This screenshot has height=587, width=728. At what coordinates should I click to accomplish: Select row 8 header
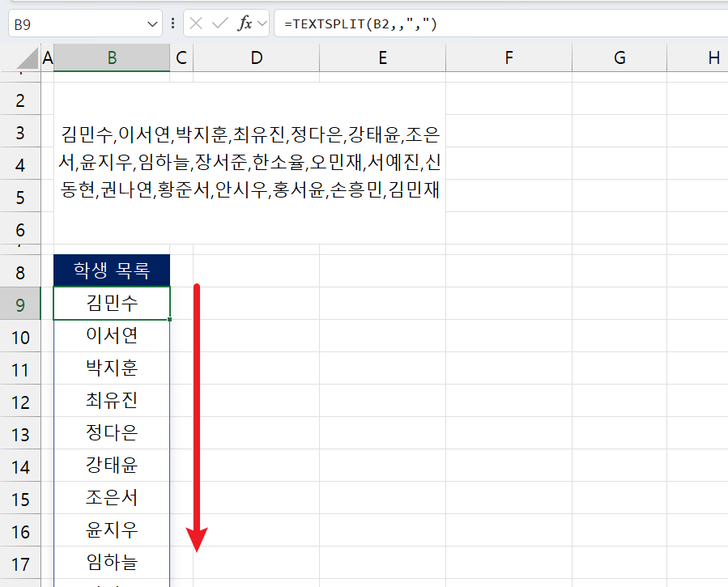20,271
